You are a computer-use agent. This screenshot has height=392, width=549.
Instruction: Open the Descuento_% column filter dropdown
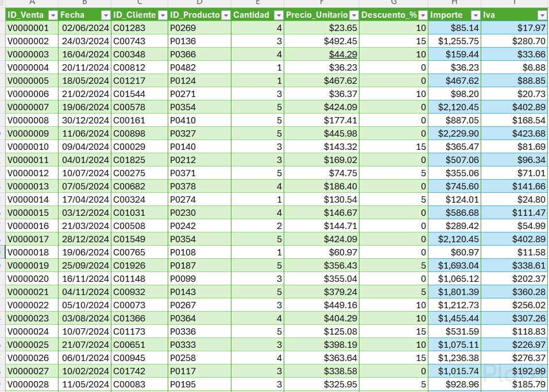tap(423, 15)
